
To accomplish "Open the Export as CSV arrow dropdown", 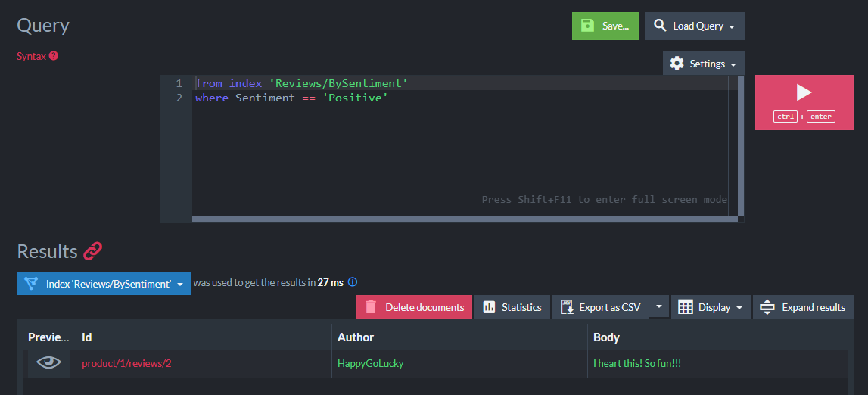I will tap(659, 306).
